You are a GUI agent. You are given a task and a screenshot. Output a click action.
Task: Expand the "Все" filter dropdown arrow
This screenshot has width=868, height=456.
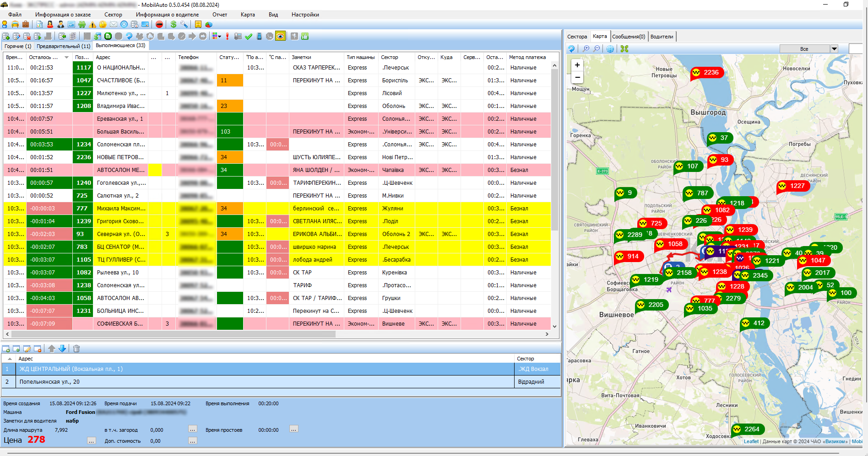point(834,49)
